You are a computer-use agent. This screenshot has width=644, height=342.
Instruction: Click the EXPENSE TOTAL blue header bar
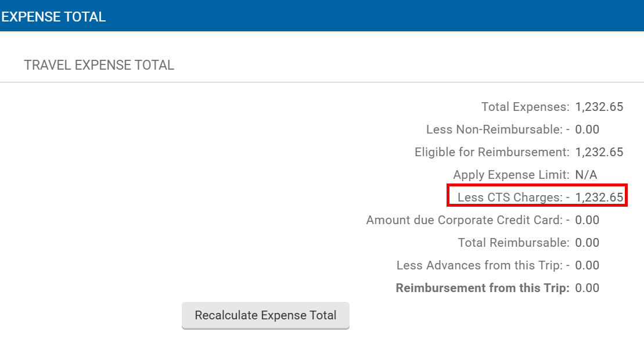click(x=322, y=16)
